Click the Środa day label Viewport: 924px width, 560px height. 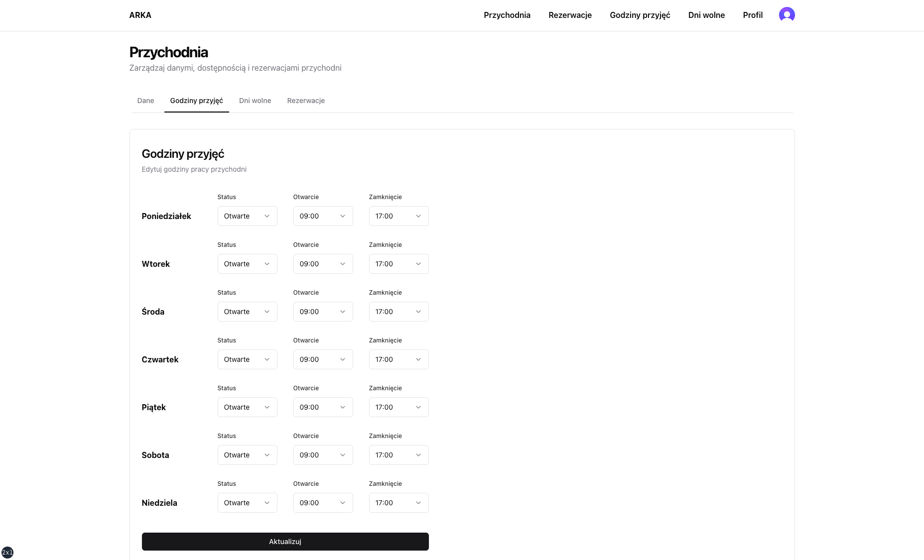coord(153,312)
